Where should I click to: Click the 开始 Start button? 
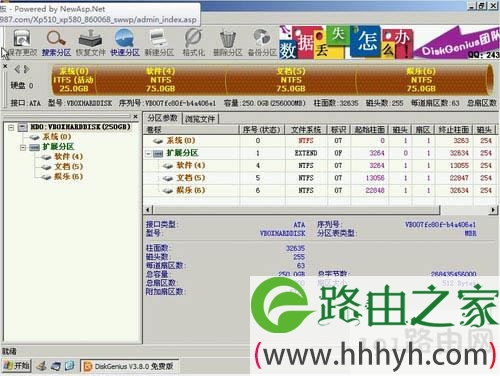tap(16, 366)
